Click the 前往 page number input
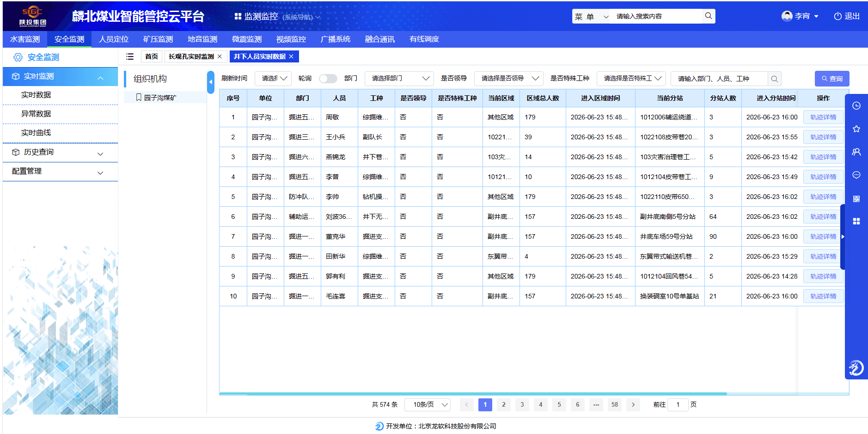The height and width of the screenshot is (434, 868). tap(678, 404)
